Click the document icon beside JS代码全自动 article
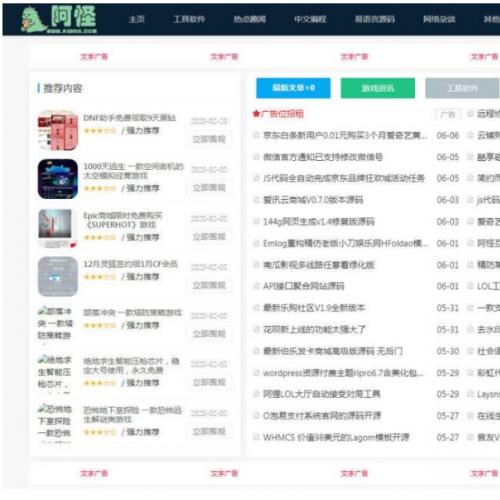Viewport: 500px width, 500px height. click(x=256, y=178)
